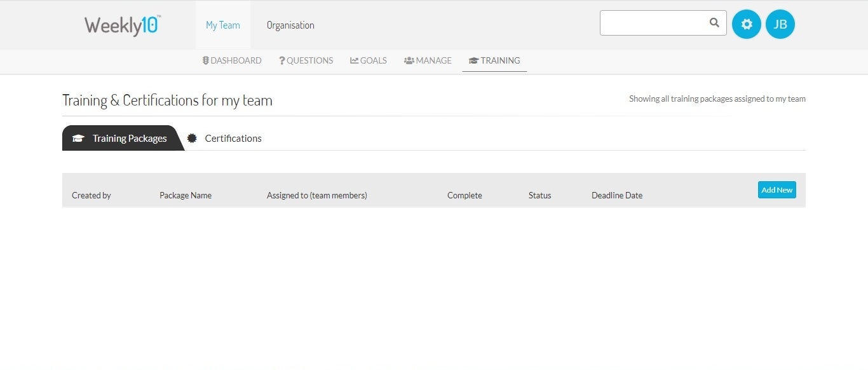Click the Created by column header
Image resolution: width=868 pixels, height=370 pixels.
[x=92, y=195]
